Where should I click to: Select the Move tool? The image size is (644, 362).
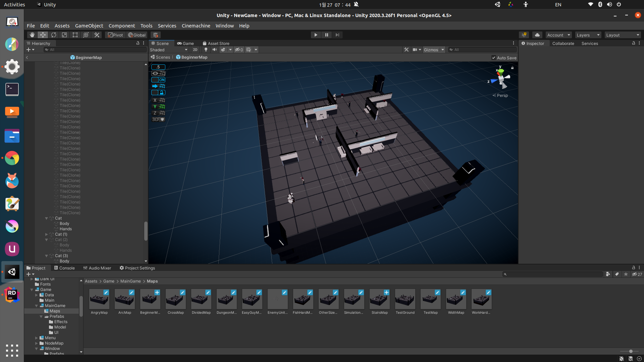pos(43,35)
